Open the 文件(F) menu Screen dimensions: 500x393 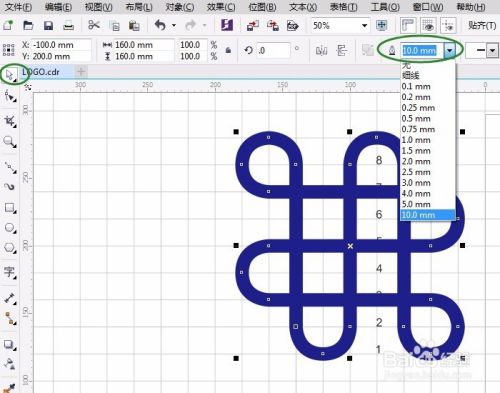[x=19, y=7]
